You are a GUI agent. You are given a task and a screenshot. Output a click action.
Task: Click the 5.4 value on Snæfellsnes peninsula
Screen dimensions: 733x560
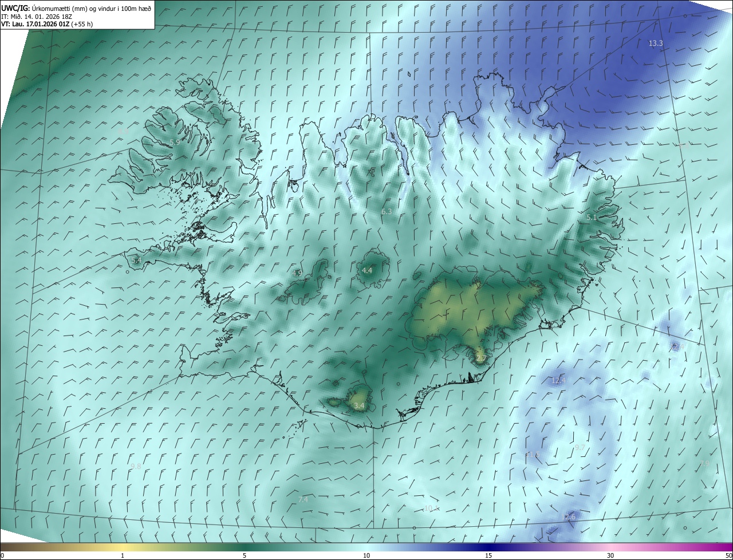pyautogui.click(x=136, y=261)
